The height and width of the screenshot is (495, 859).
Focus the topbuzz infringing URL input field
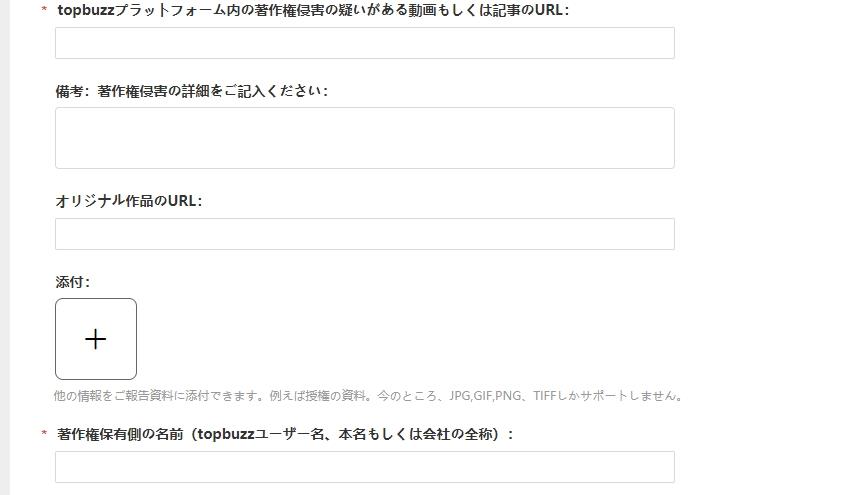365,43
